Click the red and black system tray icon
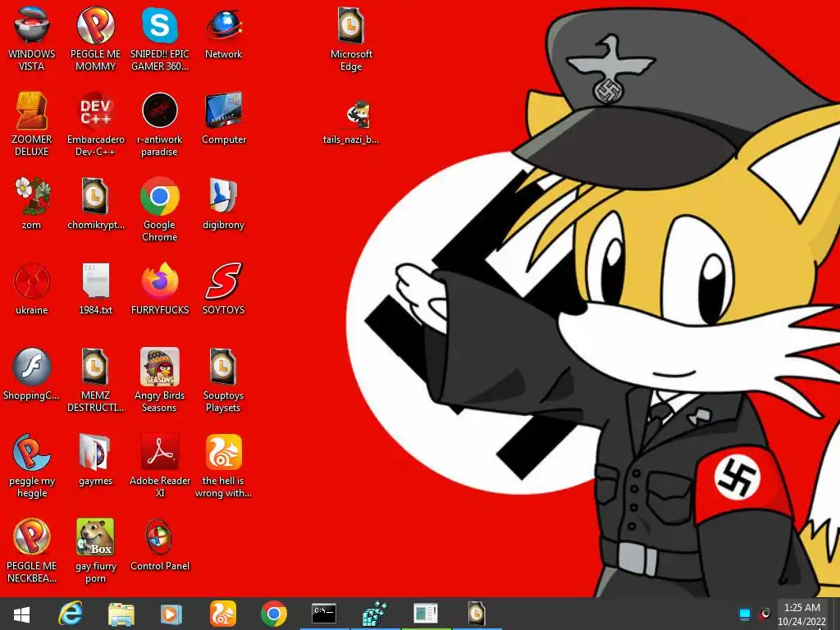The image size is (840, 630). 765,614
